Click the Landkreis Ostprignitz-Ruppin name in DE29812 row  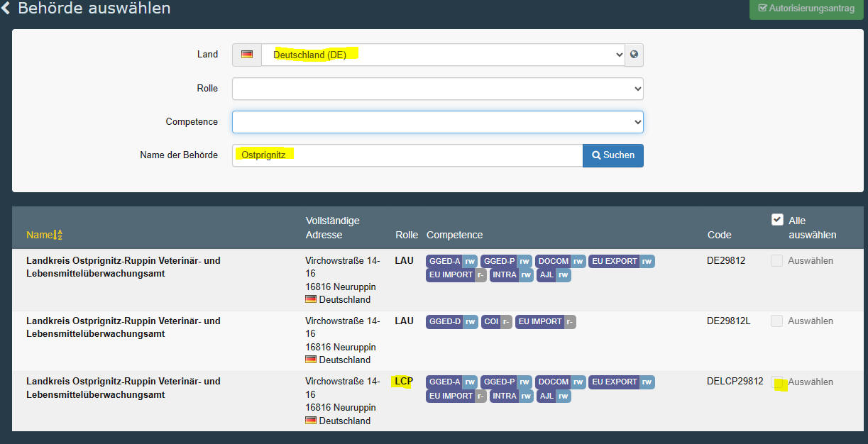pos(123,267)
